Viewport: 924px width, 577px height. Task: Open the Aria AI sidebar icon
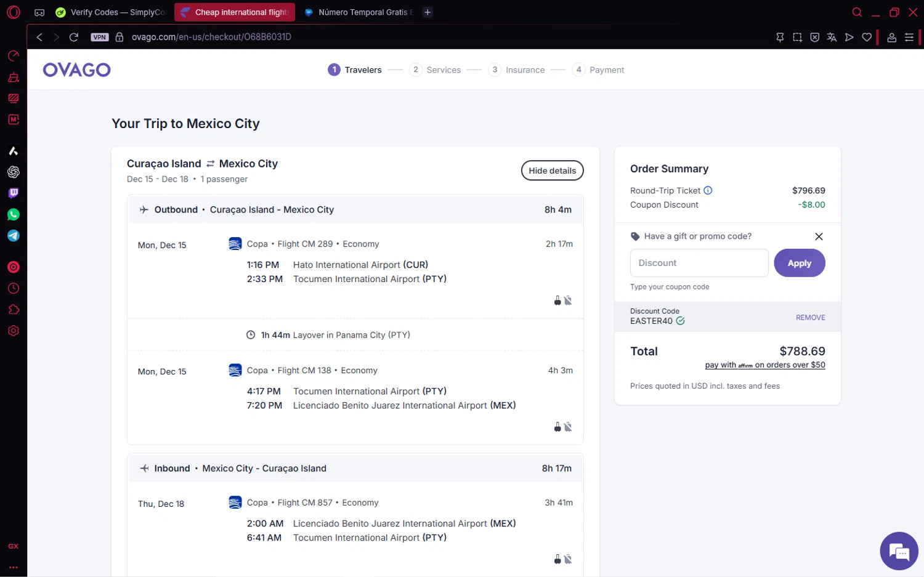click(14, 151)
